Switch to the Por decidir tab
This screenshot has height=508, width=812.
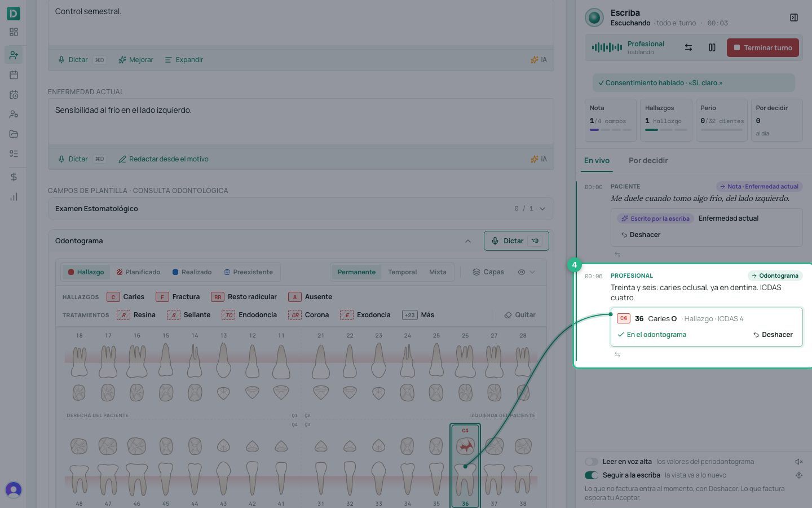(x=648, y=161)
